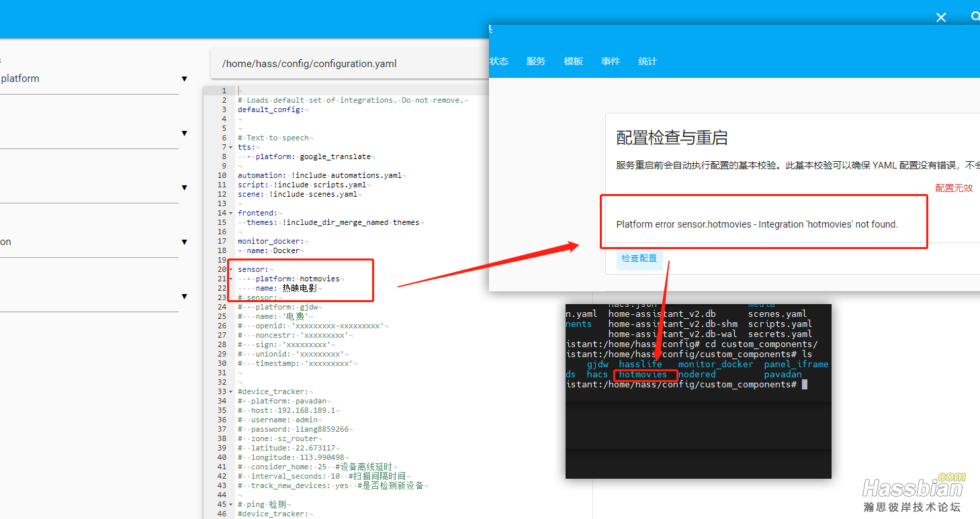980x519 pixels.
Task: Click the 'themes: !include_dir_merge_named themes' line
Action: [x=333, y=222]
